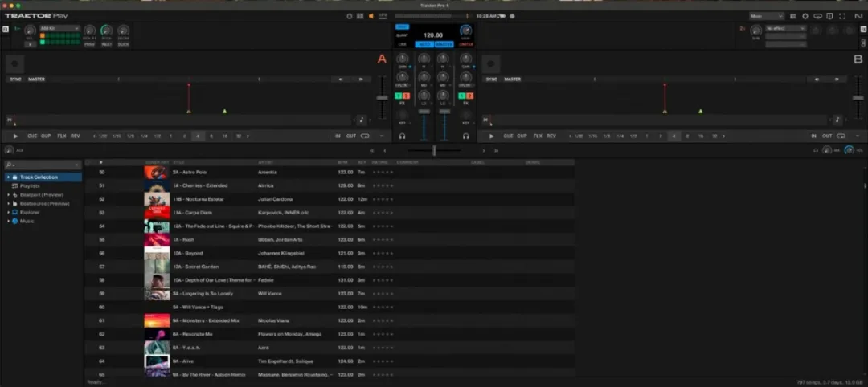Toggle Deck B loop active icon
Screen dimensions: 868x387
[x=841, y=136]
